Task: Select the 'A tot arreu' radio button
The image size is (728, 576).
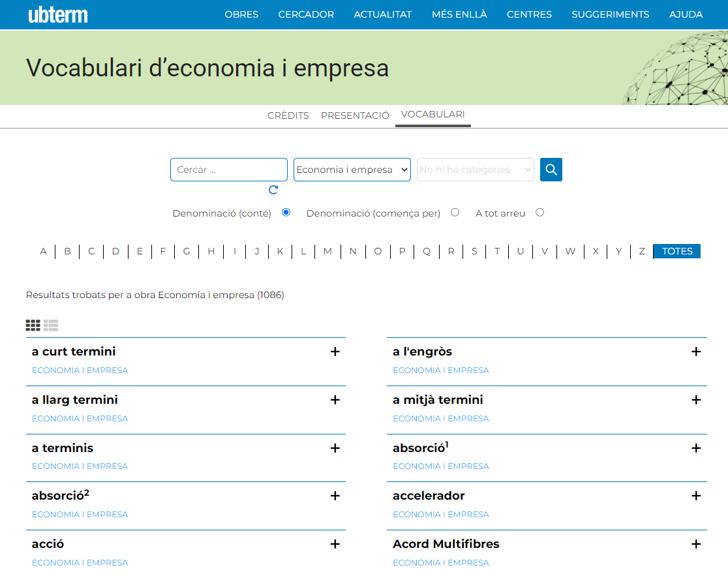Action: (539, 213)
